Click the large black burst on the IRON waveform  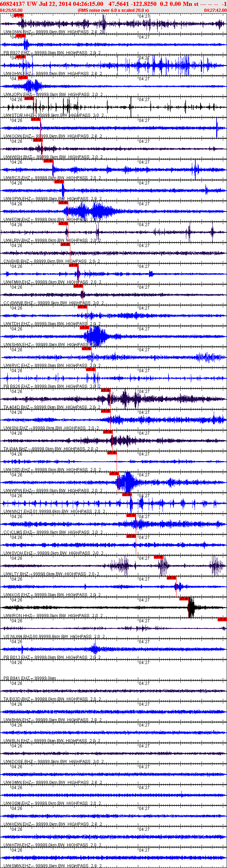[x=191, y=607]
